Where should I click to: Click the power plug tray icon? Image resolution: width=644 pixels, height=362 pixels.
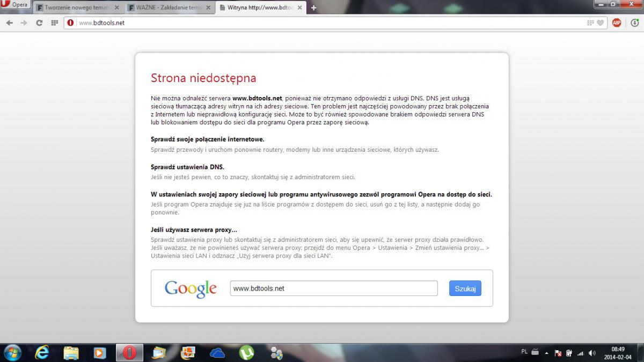pos(569,353)
